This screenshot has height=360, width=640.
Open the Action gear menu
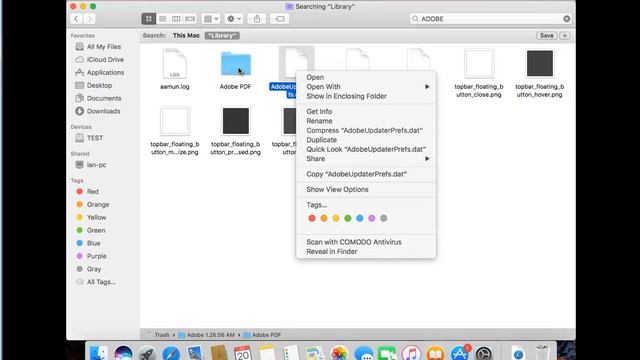coord(234,19)
